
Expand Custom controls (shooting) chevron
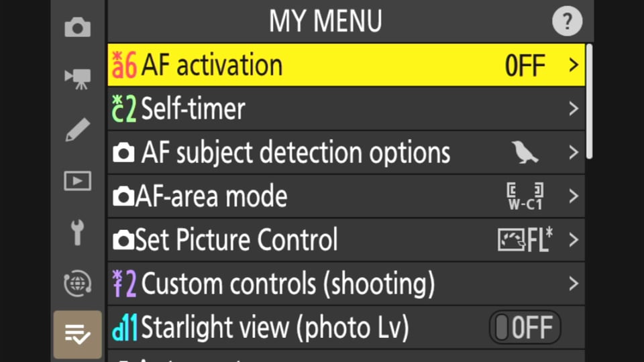[x=574, y=284]
